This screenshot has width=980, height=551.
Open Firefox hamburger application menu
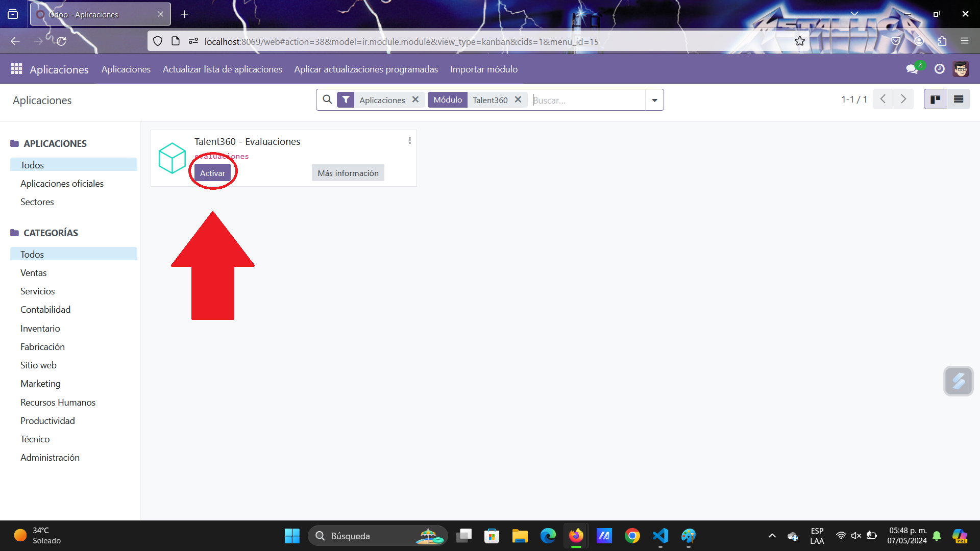click(964, 41)
